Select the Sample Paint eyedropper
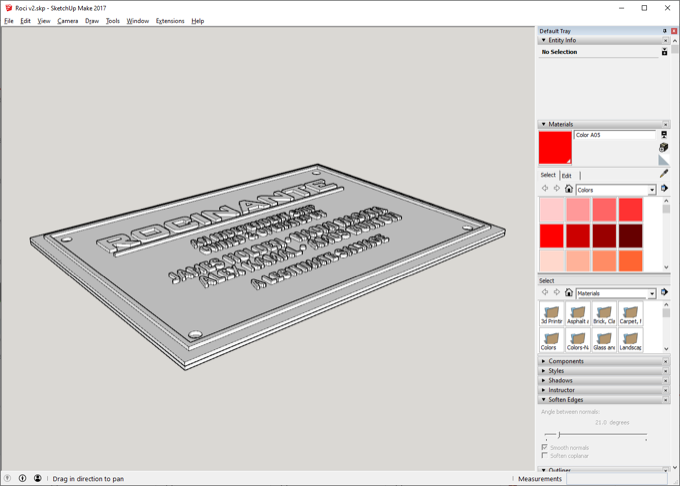The height and width of the screenshot is (486, 680). click(664, 174)
